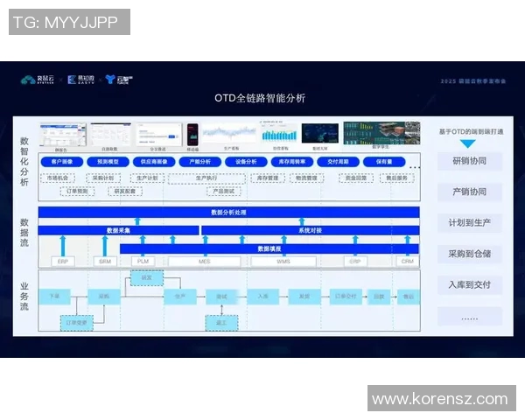Screen dimensions: 525x420
Task: Open the 库存周转率 pill button
Action: (x=292, y=162)
